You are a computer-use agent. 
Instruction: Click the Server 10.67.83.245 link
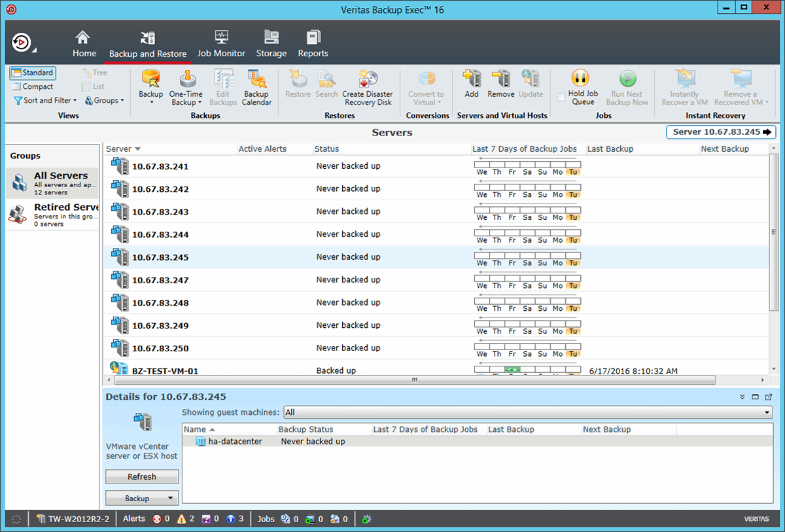[x=720, y=132]
